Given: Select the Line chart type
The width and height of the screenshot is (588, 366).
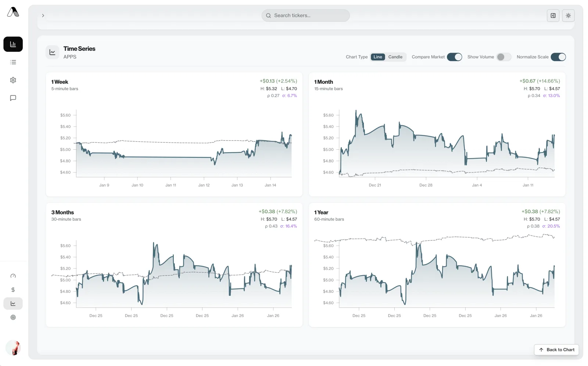Looking at the screenshot, I should tap(378, 57).
